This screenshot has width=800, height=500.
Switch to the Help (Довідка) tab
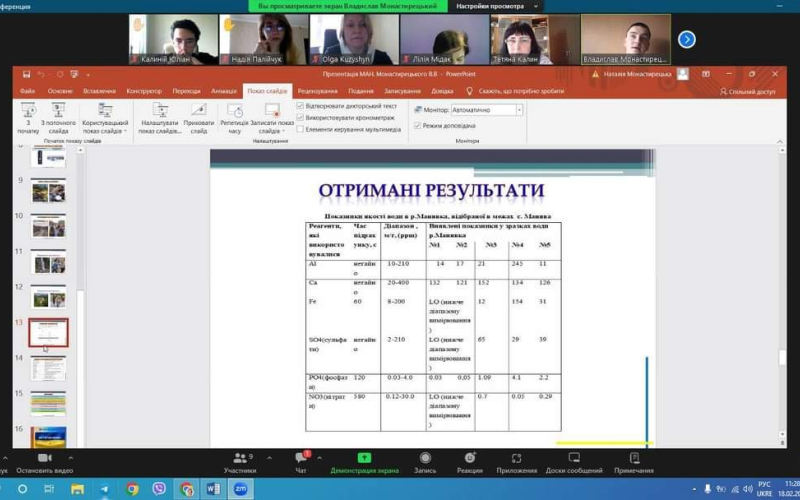coord(442,91)
